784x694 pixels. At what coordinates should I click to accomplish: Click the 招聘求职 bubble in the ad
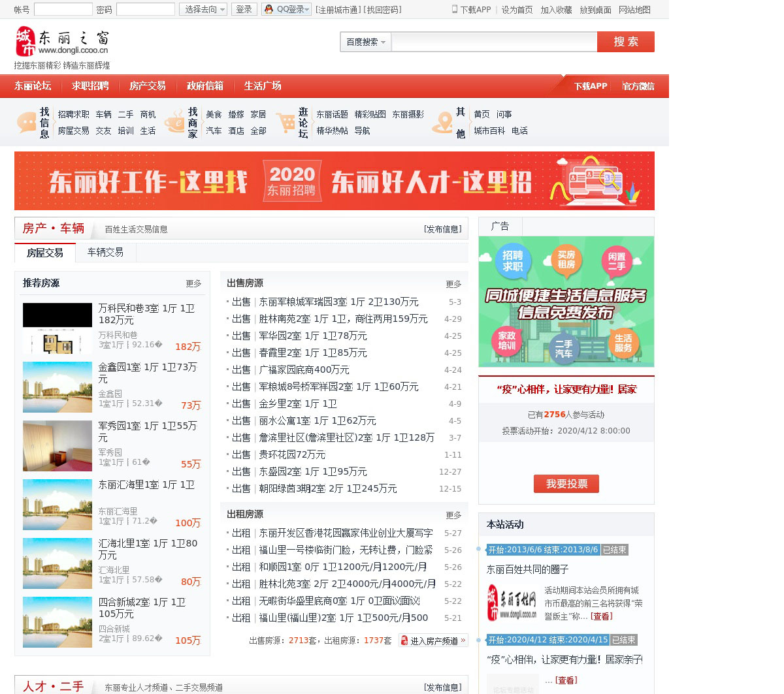tap(513, 261)
